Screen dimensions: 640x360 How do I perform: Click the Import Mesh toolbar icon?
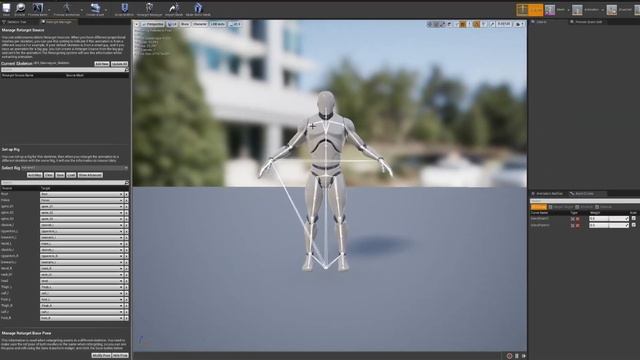pos(174,8)
